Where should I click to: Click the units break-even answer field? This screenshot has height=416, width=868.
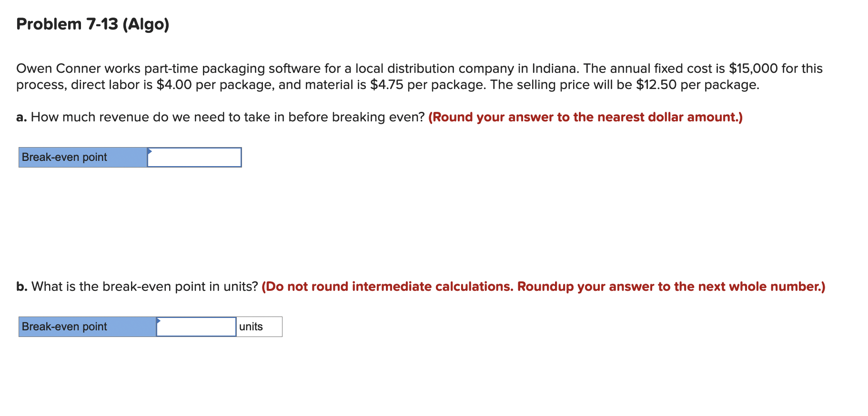196,327
